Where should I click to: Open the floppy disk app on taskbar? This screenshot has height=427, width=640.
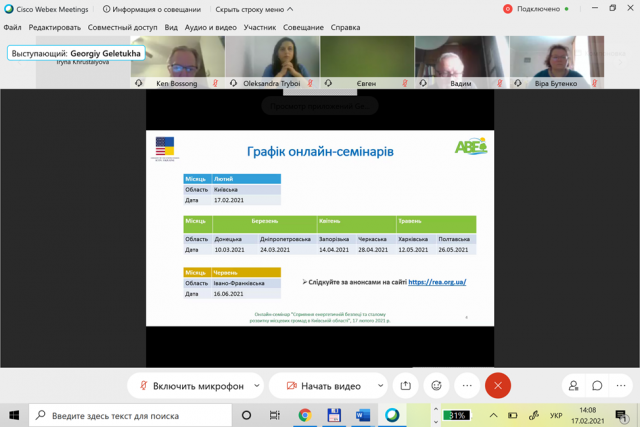[334, 415]
